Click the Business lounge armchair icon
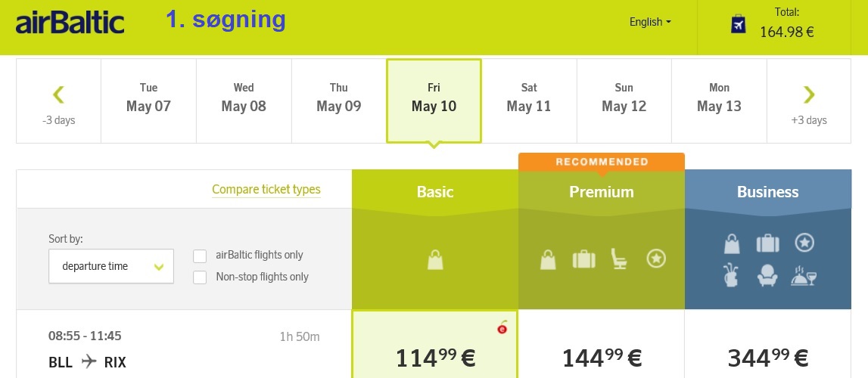 coord(767,274)
